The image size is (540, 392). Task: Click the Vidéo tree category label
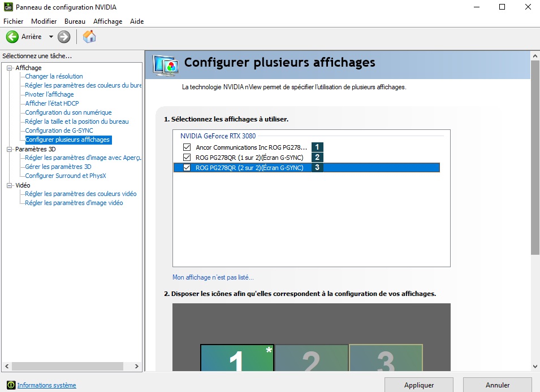click(x=23, y=185)
